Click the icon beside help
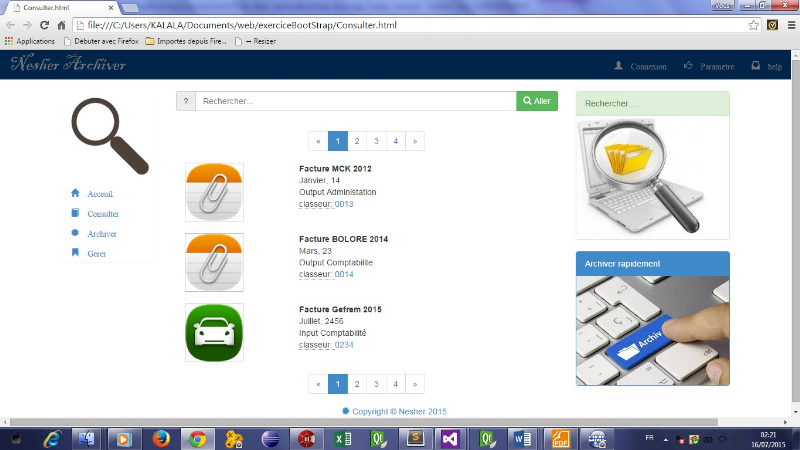Viewport: 800px width, 450px height. point(756,65)
